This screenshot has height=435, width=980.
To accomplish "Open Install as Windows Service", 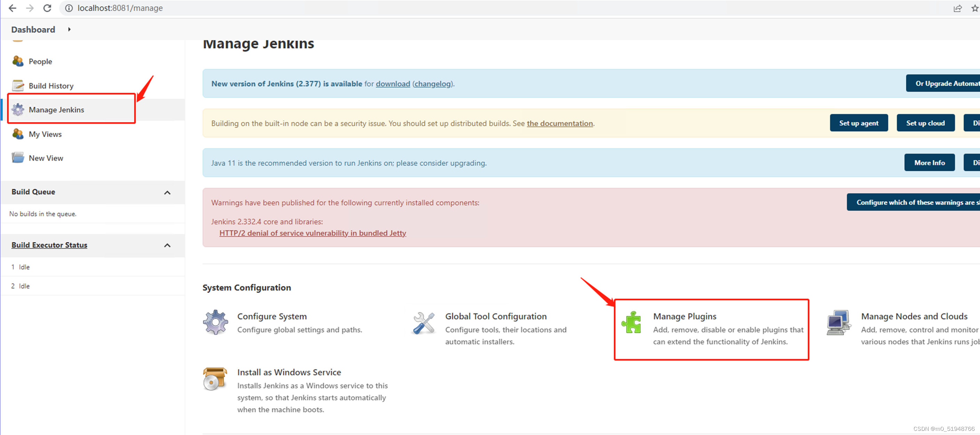I will coord(289,372).
